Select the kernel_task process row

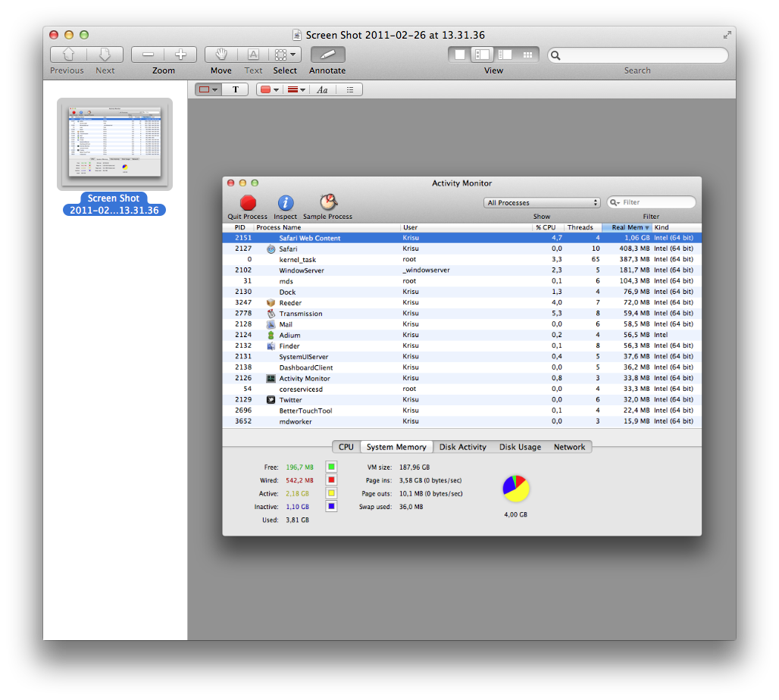point(462,259)
